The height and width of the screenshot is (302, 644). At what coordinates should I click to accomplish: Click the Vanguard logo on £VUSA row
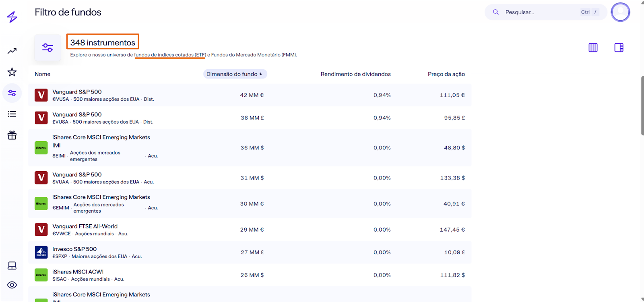click(x=41, y=118)
